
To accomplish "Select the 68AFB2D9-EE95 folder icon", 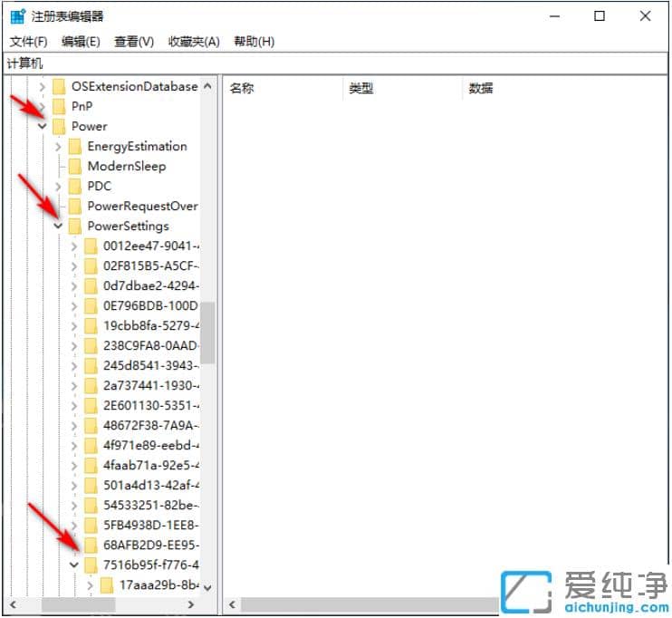I will (91, 546).
